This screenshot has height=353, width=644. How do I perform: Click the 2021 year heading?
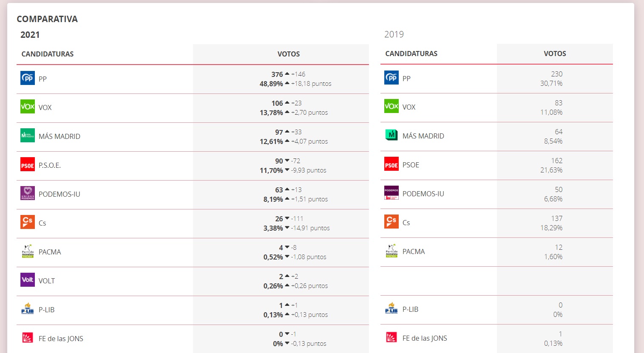pos(30,35)
